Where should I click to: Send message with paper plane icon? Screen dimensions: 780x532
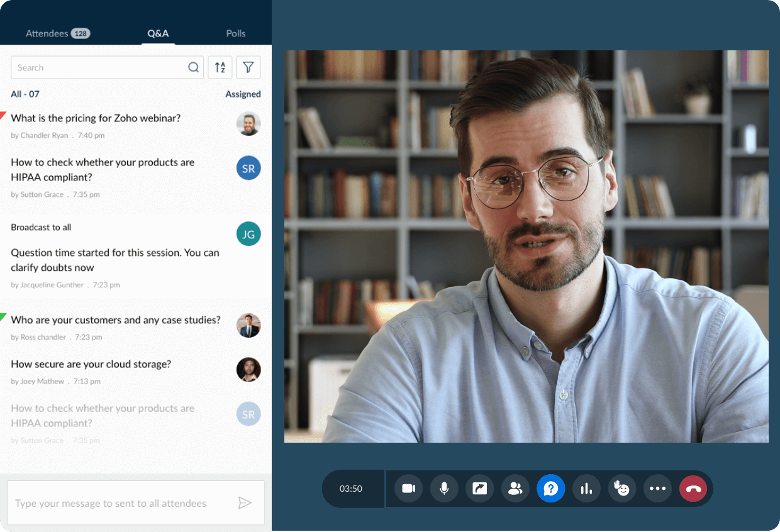pos(245,503)
